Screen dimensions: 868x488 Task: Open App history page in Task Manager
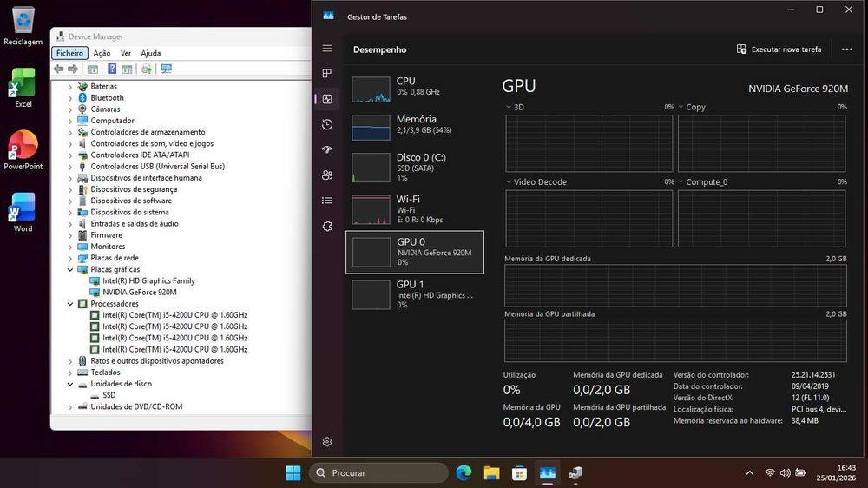click(327, 125)
